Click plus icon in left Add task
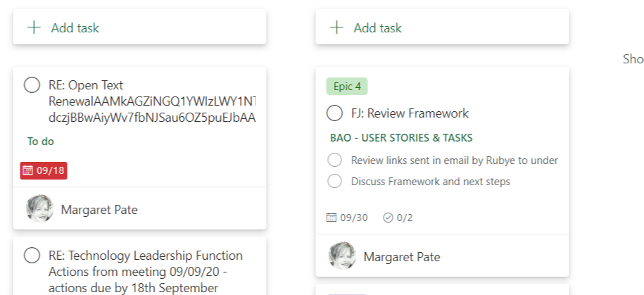The height and width of the screenshot is (295, 644). click(33, 28)
